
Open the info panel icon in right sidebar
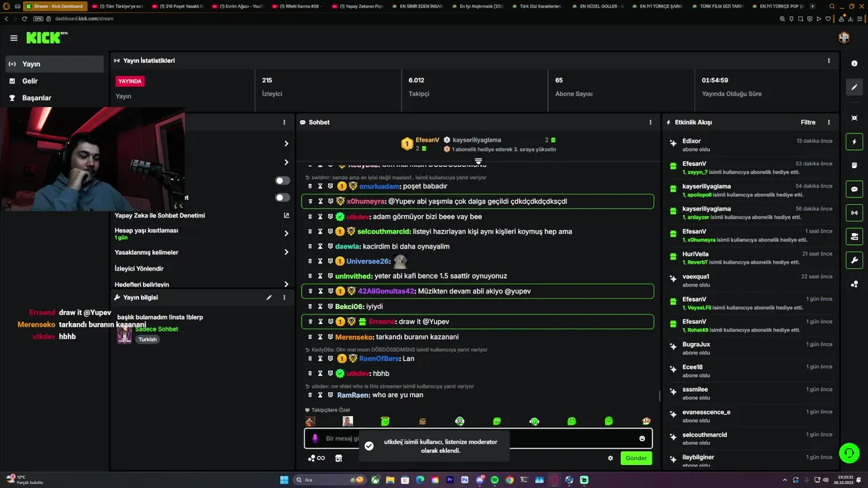pos(854,63)
